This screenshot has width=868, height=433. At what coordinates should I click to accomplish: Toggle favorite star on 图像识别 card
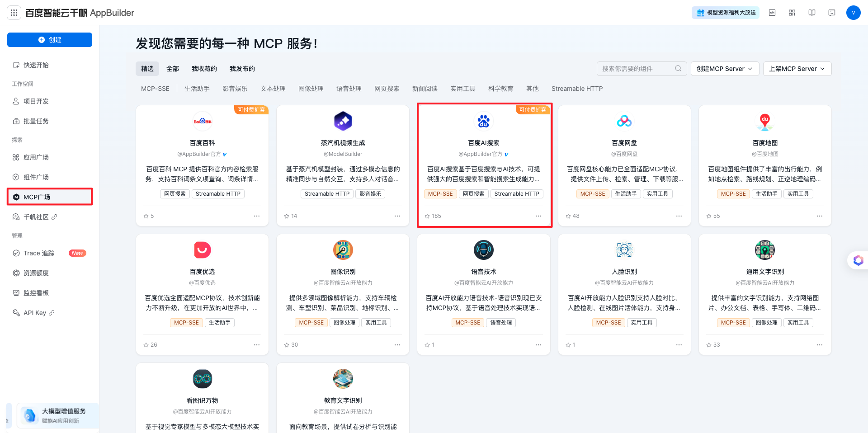pyautogui.click(x=287, y=345)
